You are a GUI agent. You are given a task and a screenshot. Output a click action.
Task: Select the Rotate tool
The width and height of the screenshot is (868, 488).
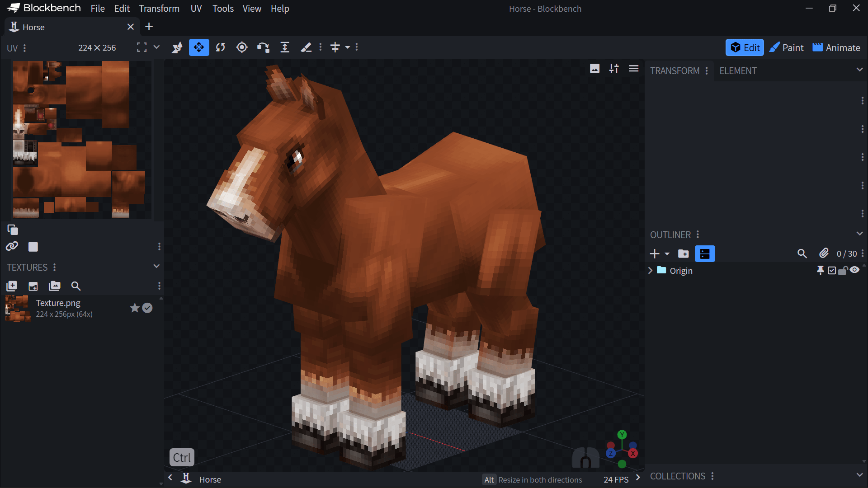(220, 47)
